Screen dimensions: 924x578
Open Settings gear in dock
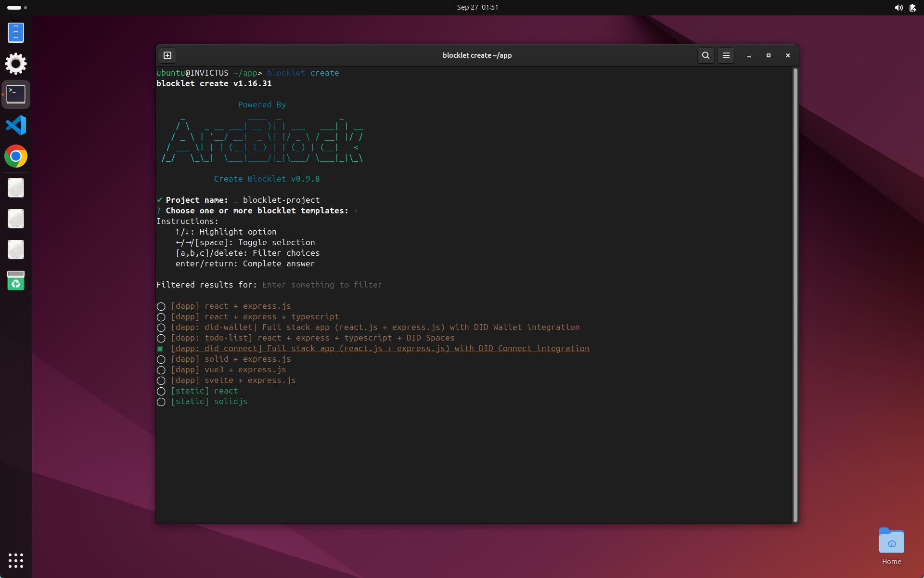coord(16,64)
